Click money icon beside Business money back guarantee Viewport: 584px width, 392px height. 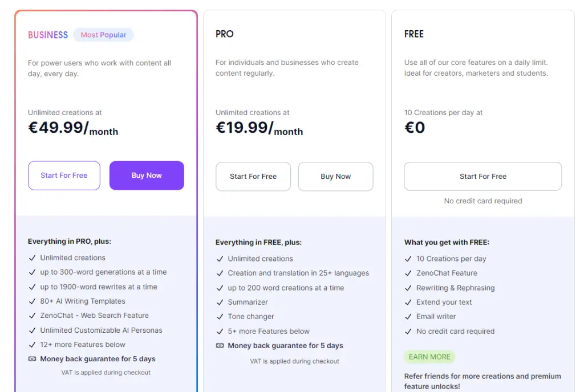[33, 359]
